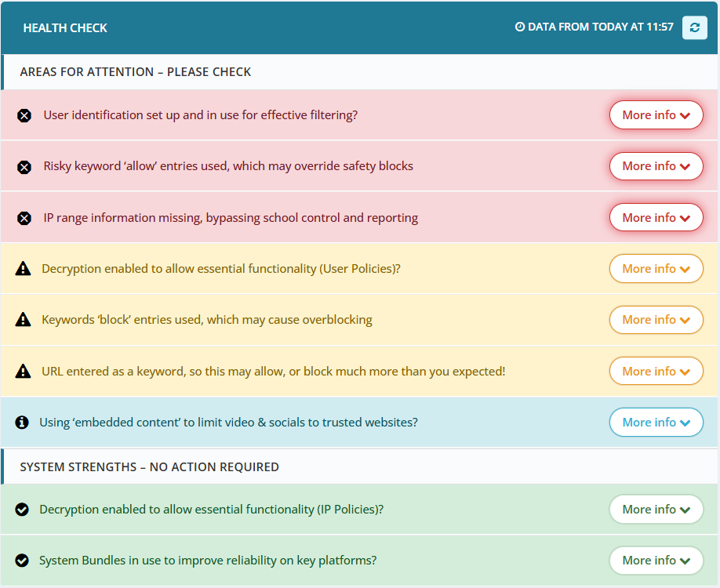This screenshot has height=588, width=720.
Task: Click the warning triangle beside Decryption User Policies
Action: pyautogui.click(x=24, y=269)
